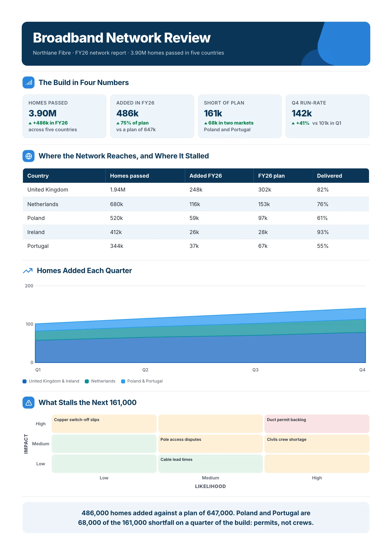
Task: Select the Duct permit backlog risk cell
Action: tap(317, 424)
